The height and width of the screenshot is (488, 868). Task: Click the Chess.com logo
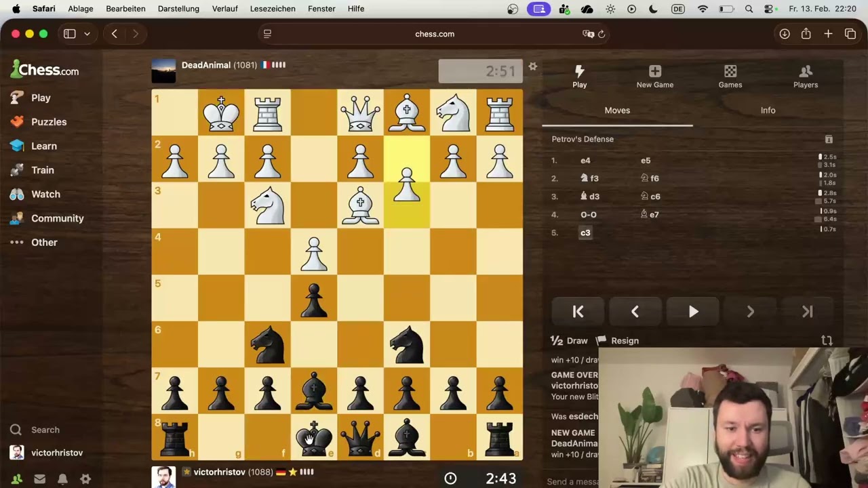coord(45,69)
